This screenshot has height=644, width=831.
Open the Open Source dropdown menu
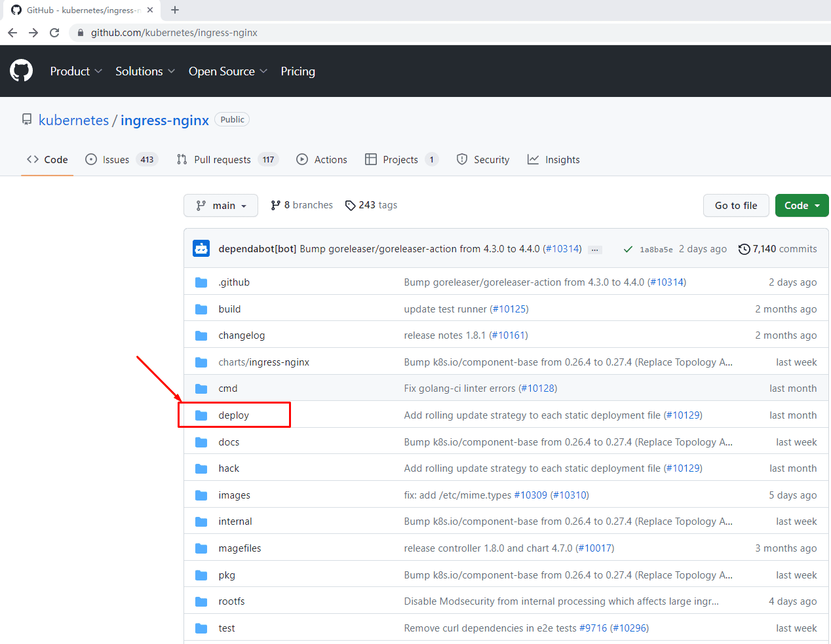tap(228, 71)
